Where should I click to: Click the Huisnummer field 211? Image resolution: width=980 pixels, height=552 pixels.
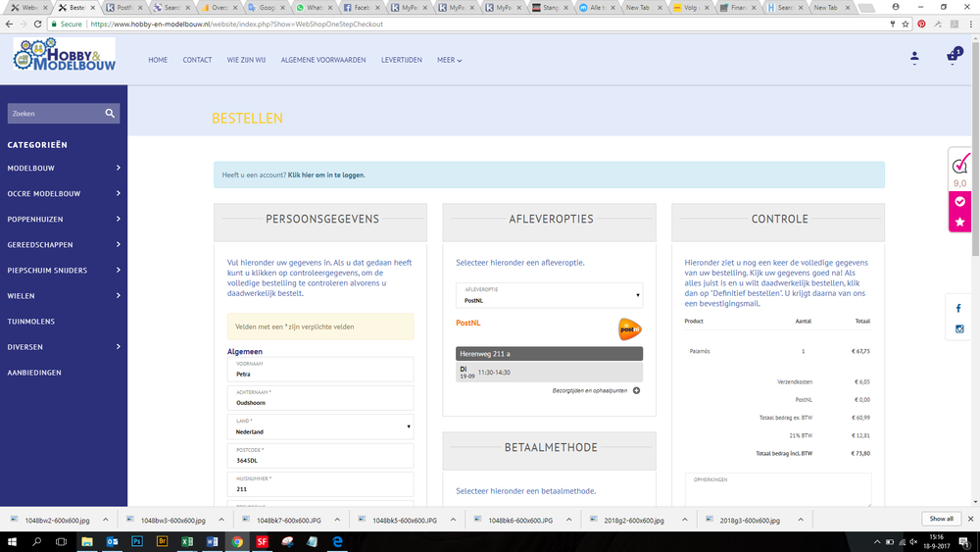click(x=320, y=484)
